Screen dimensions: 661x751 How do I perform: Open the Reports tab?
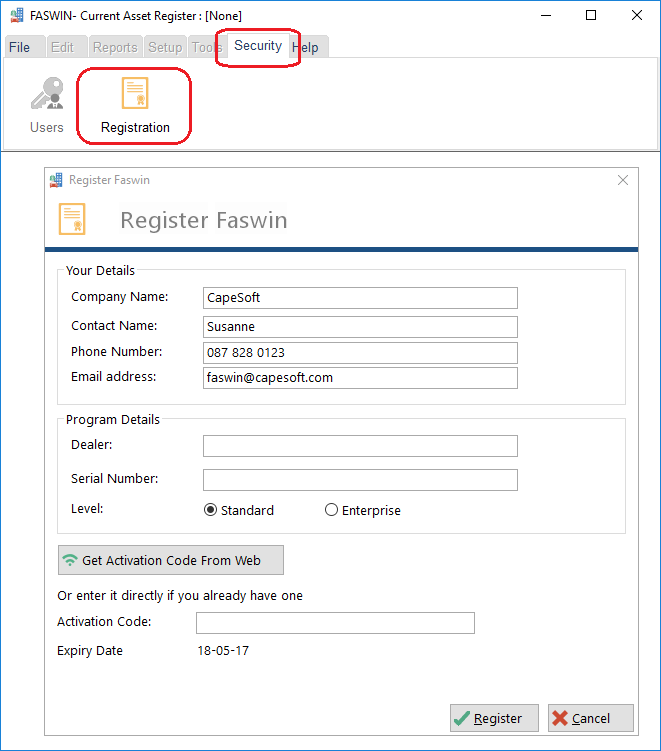coord(115,47)
